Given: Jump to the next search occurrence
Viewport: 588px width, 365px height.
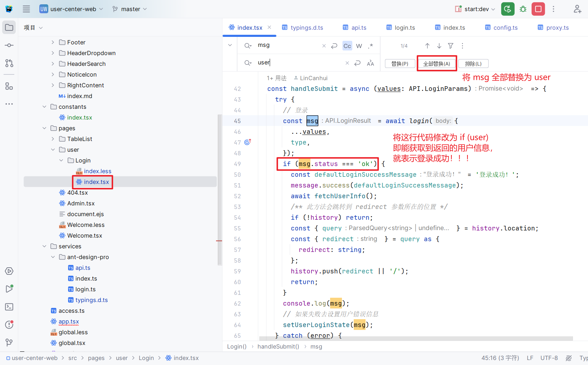Looking at the screenshot, I should tap(439, 46).
